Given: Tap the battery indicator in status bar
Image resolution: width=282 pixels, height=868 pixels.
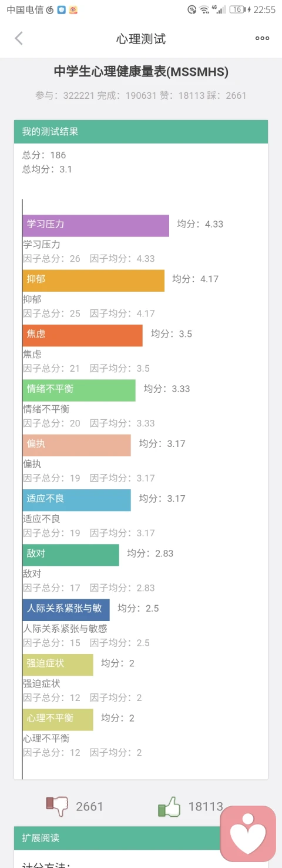Looking at the screenshot, I should 237,9.
